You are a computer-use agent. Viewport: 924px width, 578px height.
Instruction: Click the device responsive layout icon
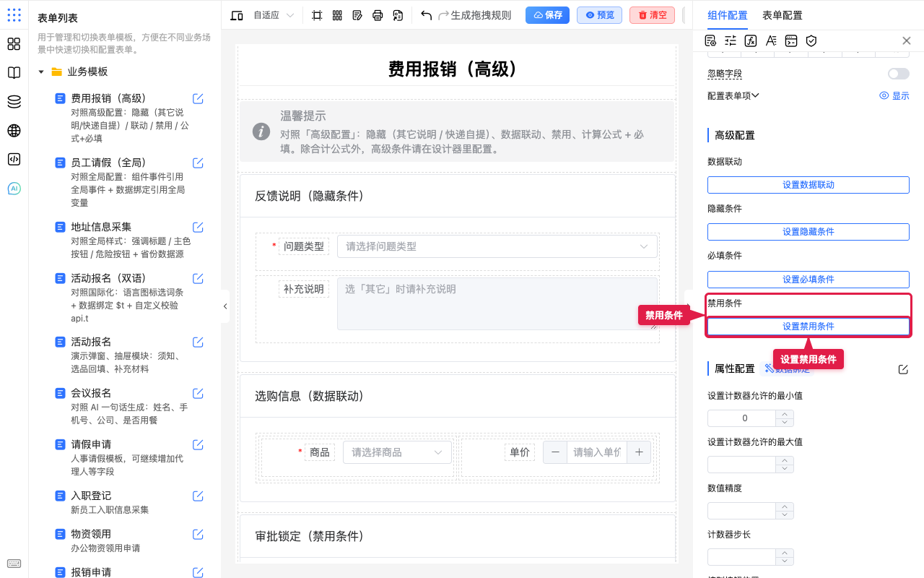pos(237,15)
